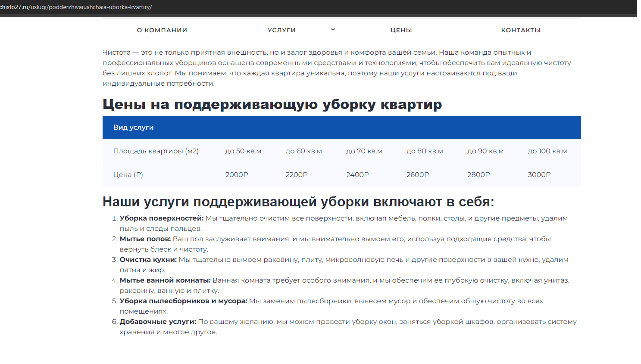
Task: Select the 'до 60 кв.м' cell
Action: pyautogui.click(x=304, y=151)
